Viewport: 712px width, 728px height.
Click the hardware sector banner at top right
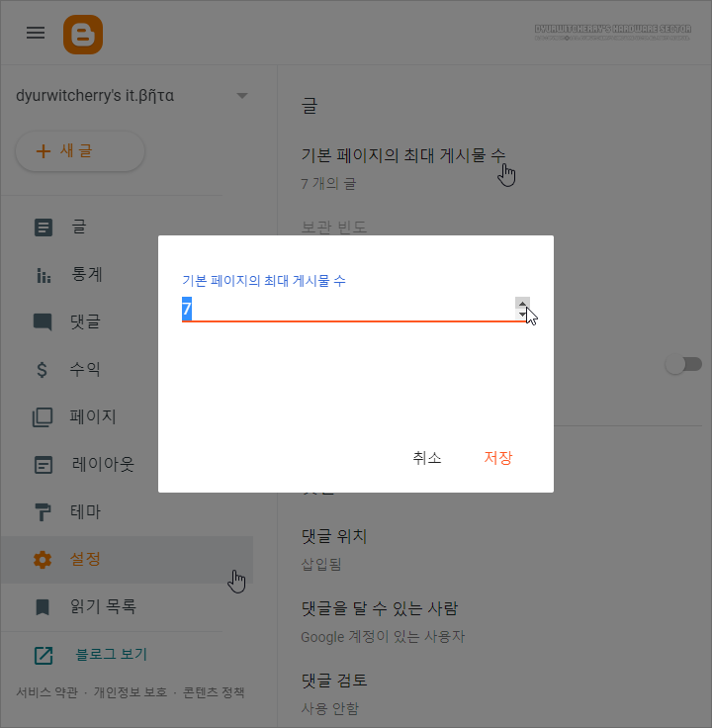click(x=613, y=32)
